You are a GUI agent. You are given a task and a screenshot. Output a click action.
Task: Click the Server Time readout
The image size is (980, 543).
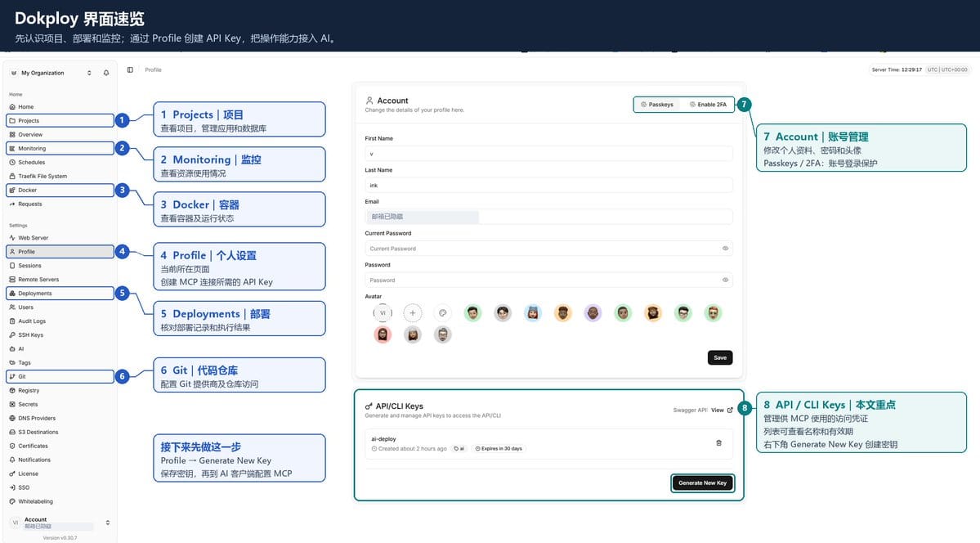pos(897,70)
